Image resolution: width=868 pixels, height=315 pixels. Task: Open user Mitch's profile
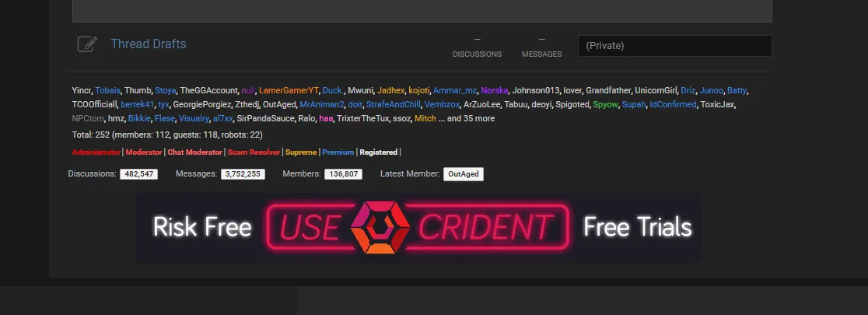tap(425, 119)
